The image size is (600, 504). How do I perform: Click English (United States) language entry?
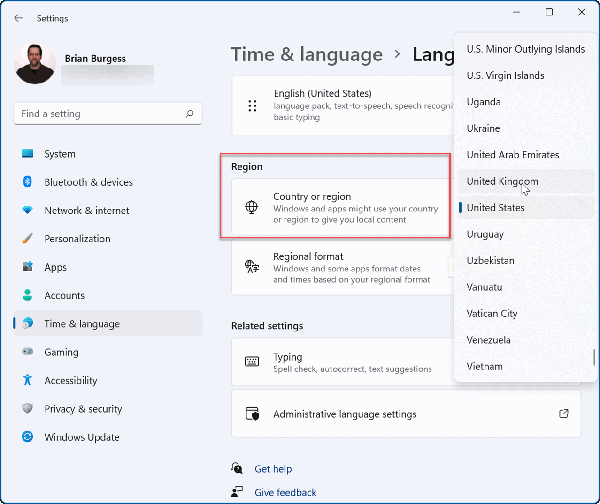[x=342, y=105]
